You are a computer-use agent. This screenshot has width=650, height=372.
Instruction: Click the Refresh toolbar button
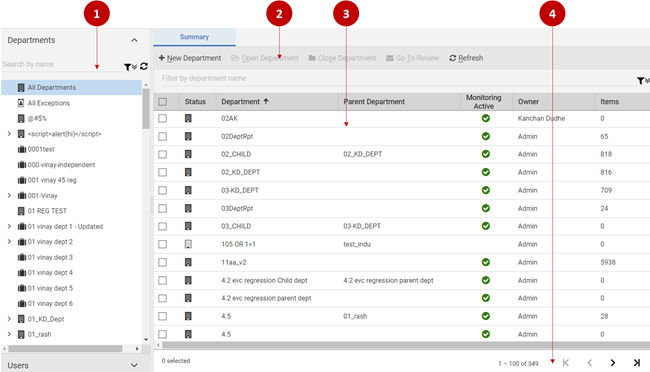[466, 58]
